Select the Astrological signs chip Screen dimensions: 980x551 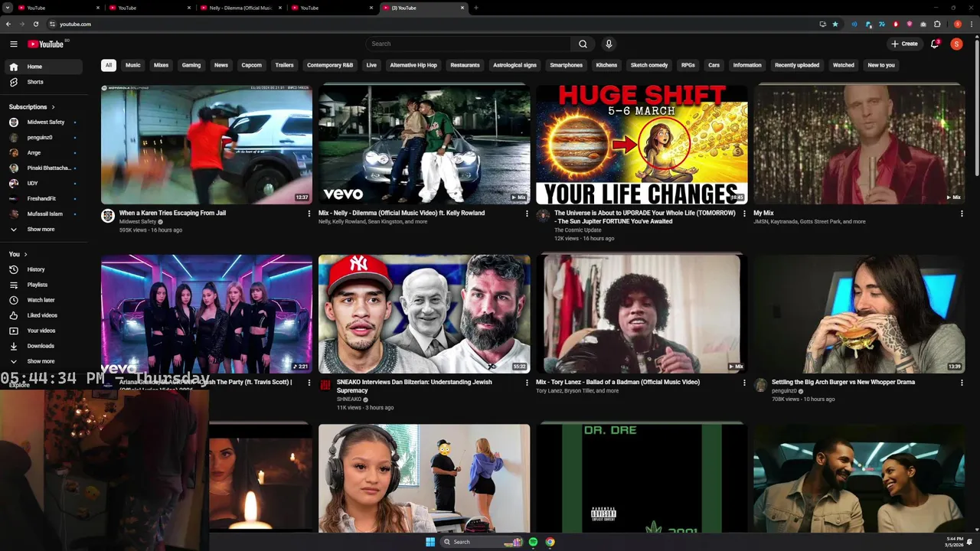(514, 65)
